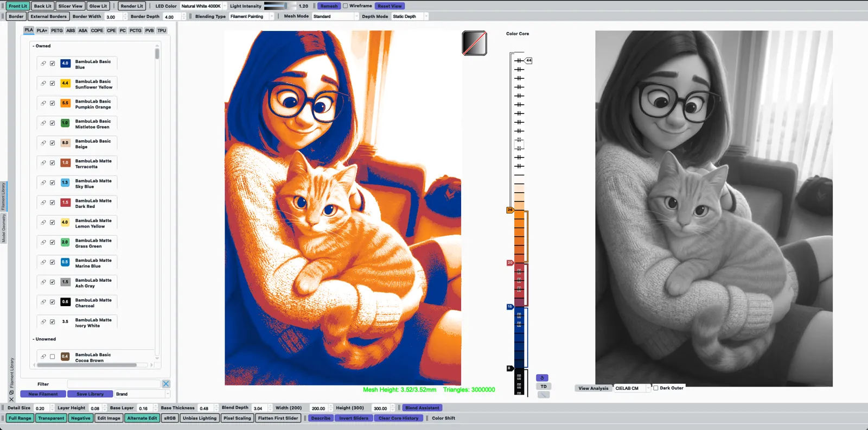Open the Blending Type dropdown

pyautogui.click(x=252, y=16)
